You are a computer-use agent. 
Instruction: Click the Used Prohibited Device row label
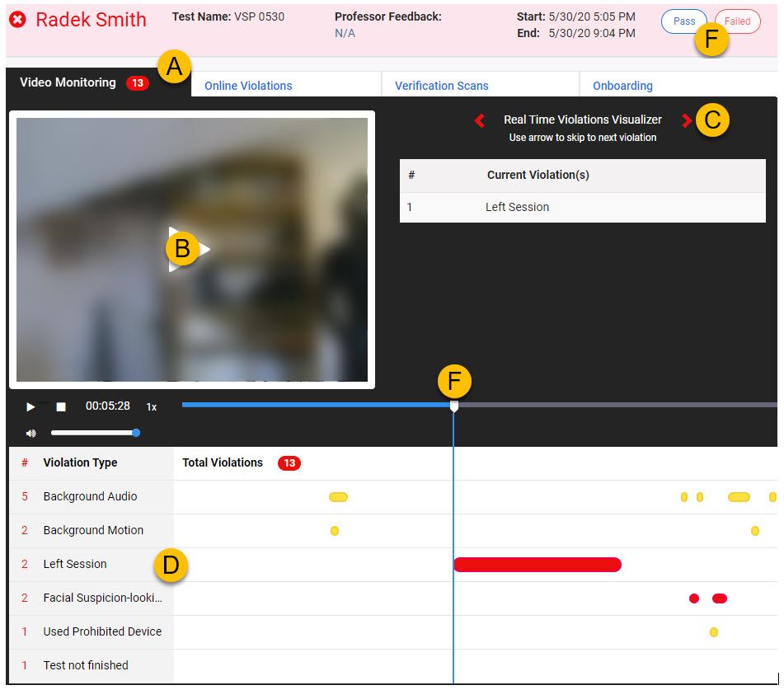102,631
